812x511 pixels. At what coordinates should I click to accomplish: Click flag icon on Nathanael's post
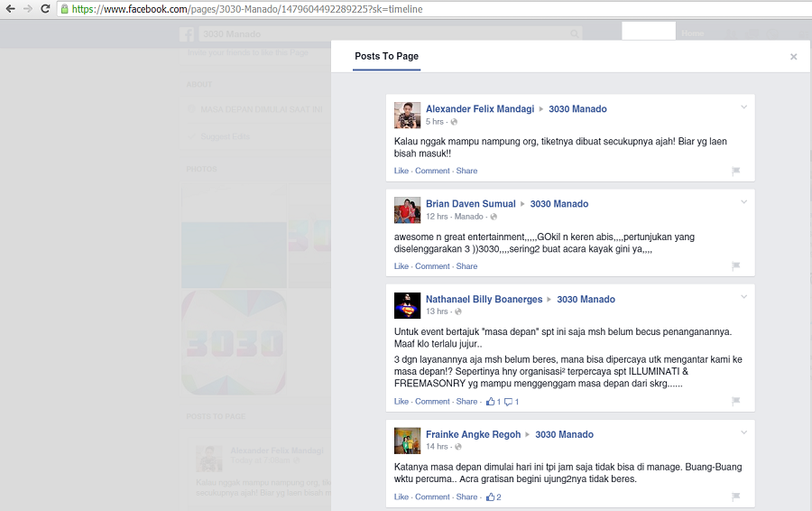[x=735, y=402]
